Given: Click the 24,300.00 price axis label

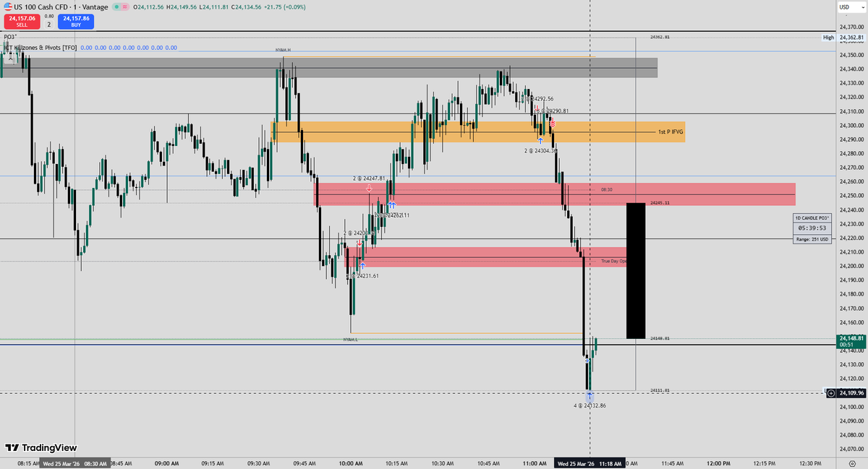Looking at the screenshot, I should pyautogui.click(x=851, y=125).
